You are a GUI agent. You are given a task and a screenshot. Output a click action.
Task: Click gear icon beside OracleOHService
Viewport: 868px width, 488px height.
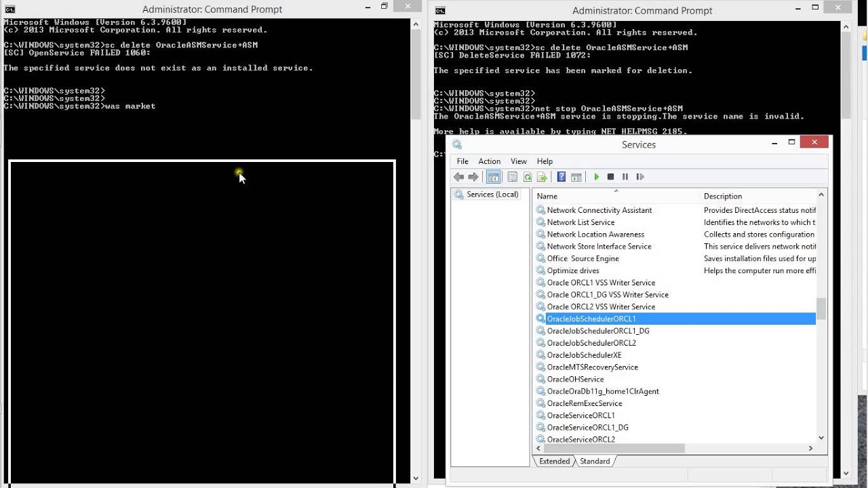tap(540, 379)
